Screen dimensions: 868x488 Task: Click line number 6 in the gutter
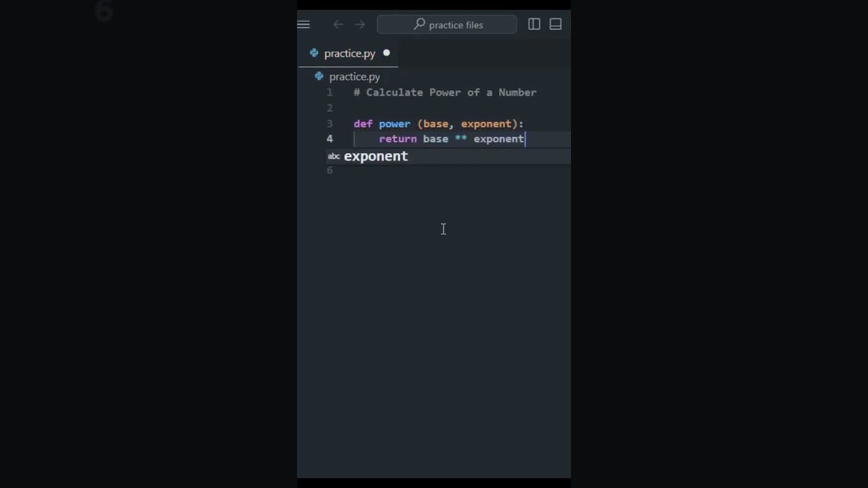coord(330,170)
